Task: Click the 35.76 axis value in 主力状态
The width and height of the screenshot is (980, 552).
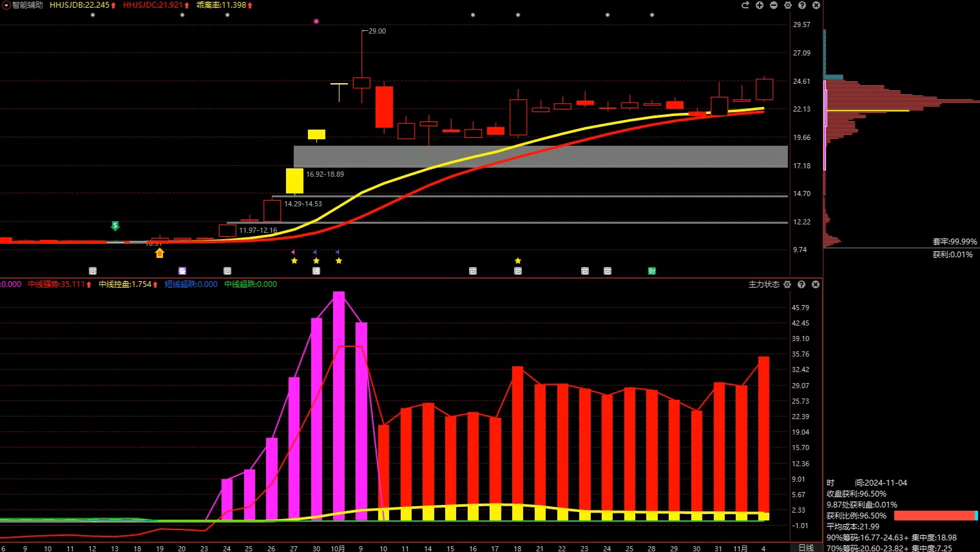Action: (800, 354)
